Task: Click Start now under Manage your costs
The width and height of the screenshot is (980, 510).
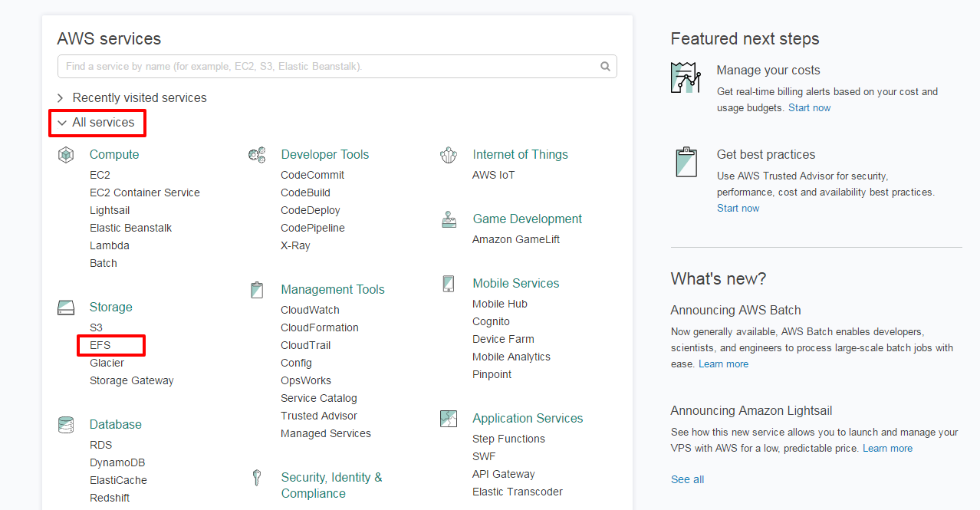Action: point(809,108)
